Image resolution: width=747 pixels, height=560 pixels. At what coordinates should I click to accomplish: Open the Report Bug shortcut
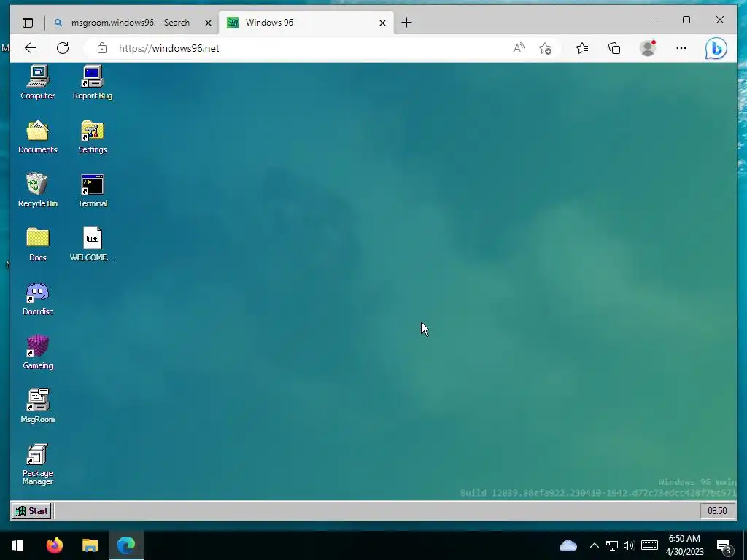(x=93, y=82)
